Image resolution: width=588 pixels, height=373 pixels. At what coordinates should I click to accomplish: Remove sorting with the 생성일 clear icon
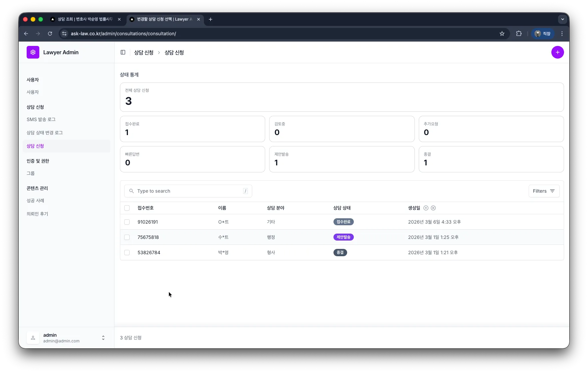433,208
